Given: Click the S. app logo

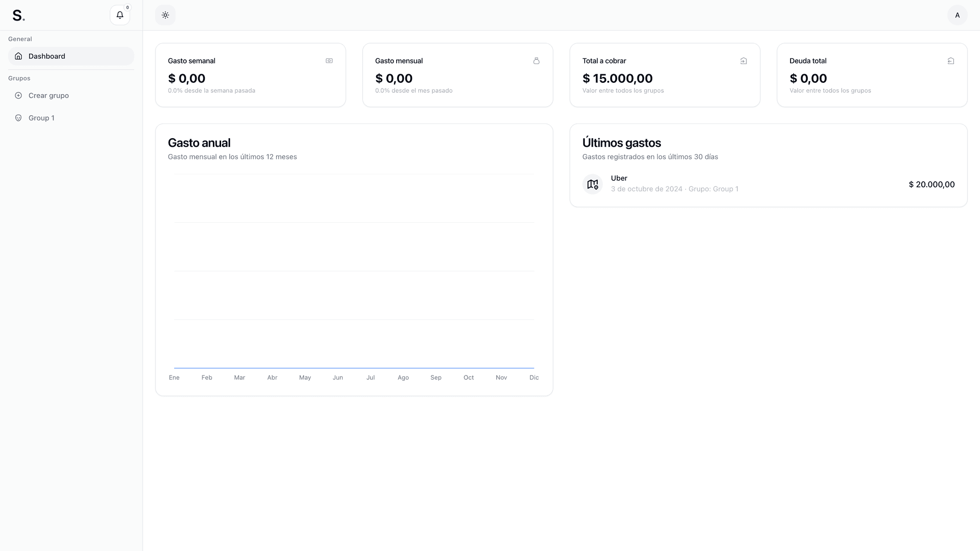Looking at the screenshot, I should [18, 15].
